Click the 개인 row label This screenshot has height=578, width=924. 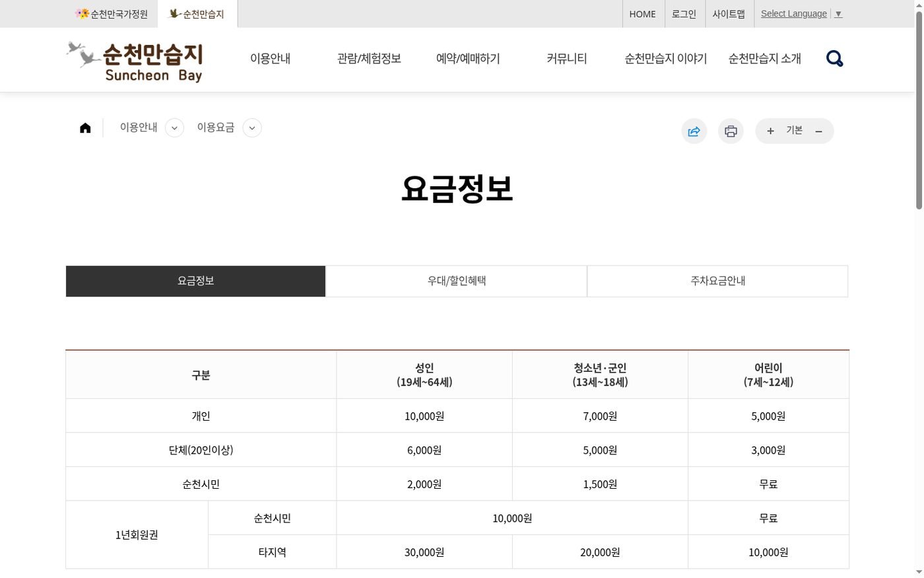pos(201,416)
